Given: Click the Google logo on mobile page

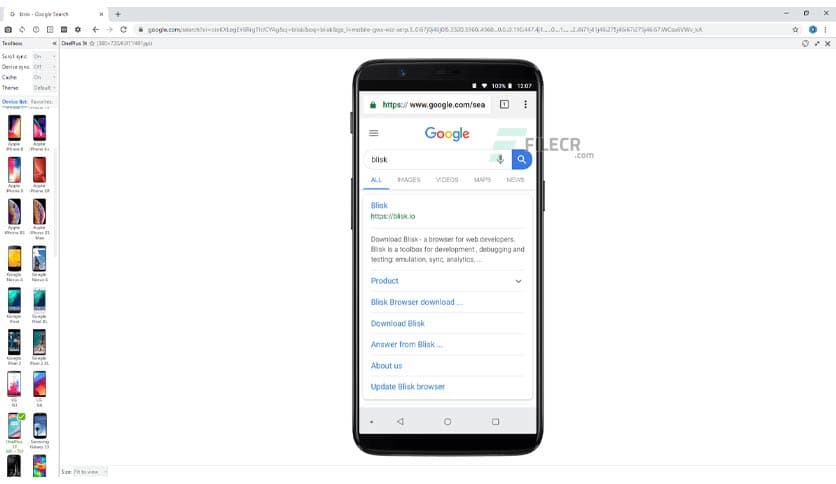Looking at the screenshot, I should [x=447, y=133].
